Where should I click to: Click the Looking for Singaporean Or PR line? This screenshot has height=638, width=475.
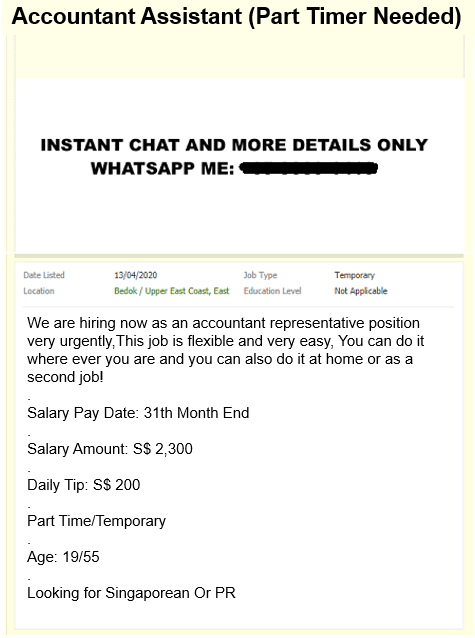(131, 593)
